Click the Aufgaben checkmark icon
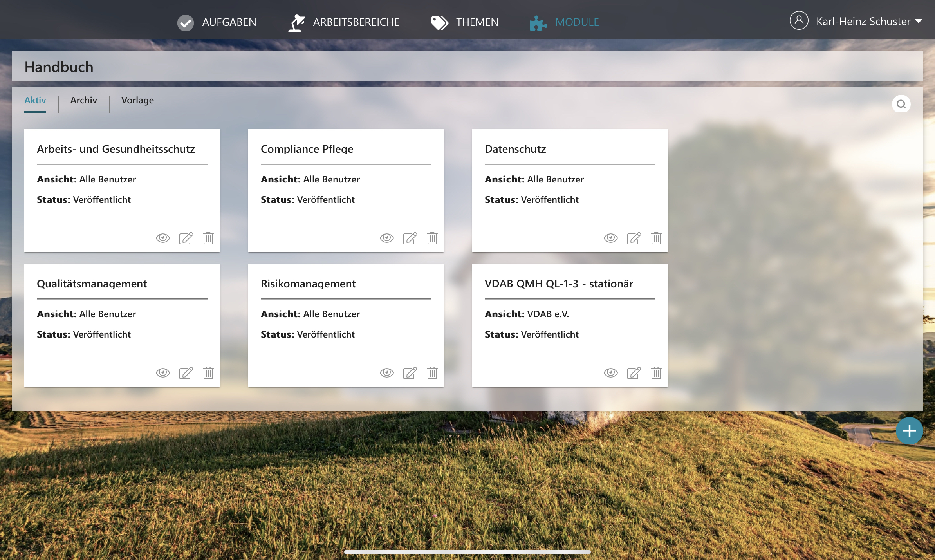This screenshot has width=935, height=560. tap(185, 23)
